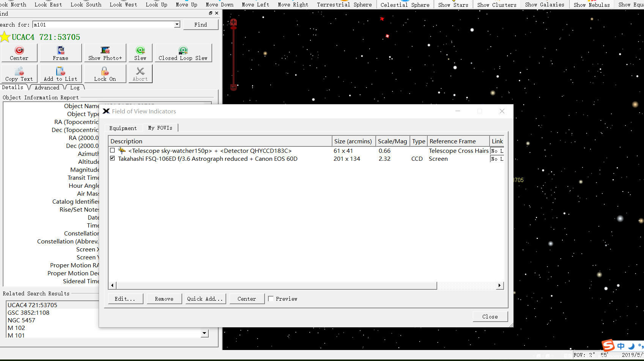Enable the sky-watcher150p FOVI checkbox

pos(112,151)
